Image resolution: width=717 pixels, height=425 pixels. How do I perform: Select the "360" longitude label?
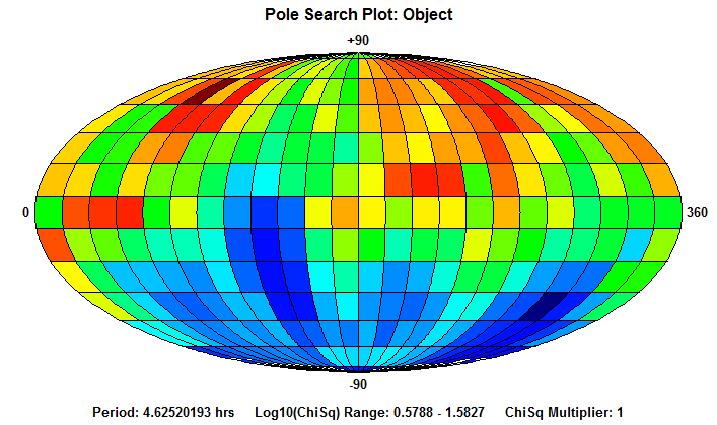[697, 212]
